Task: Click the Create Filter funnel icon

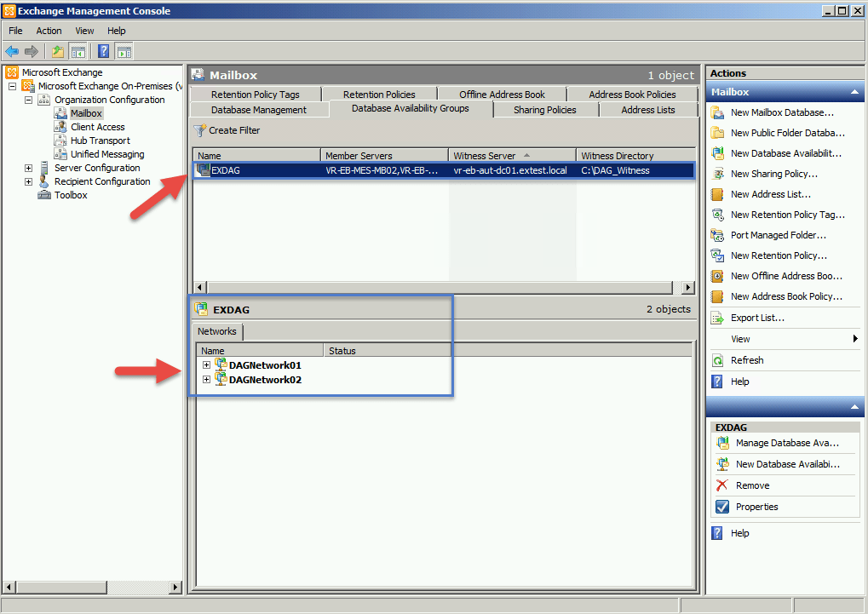Action: pyautogui.click(x=200, y=130)
